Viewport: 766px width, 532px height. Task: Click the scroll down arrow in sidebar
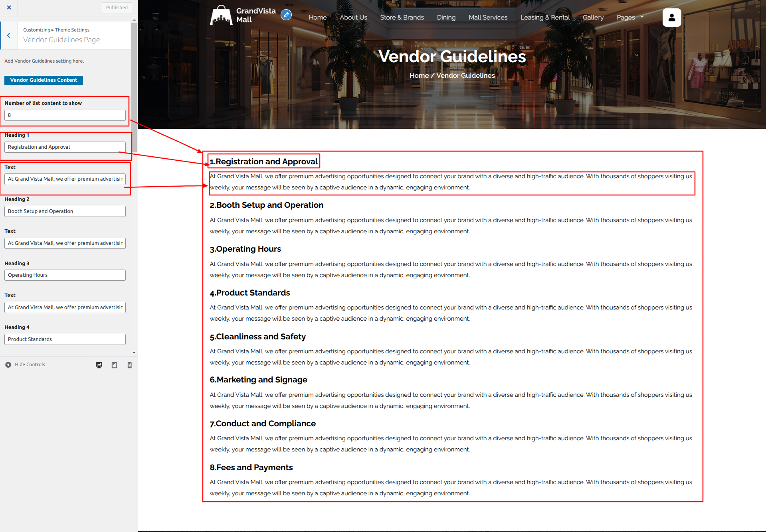(x=134, y=353)
